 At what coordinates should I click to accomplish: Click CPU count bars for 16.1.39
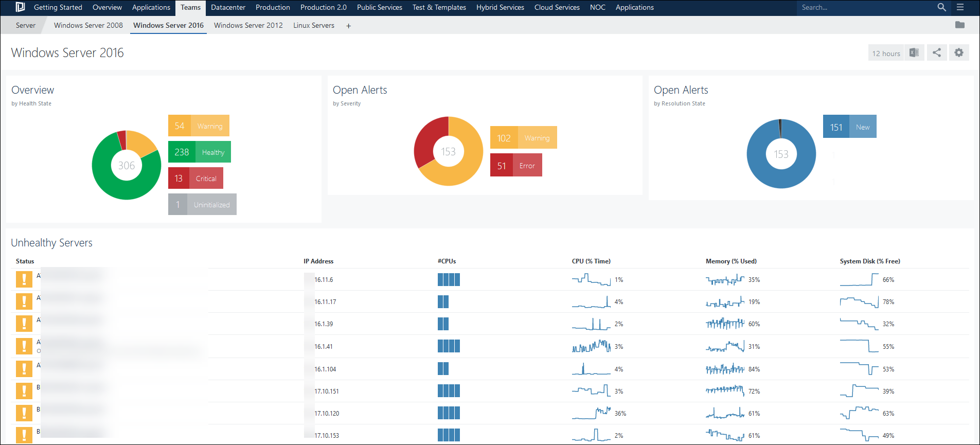(x=443, y=324)
